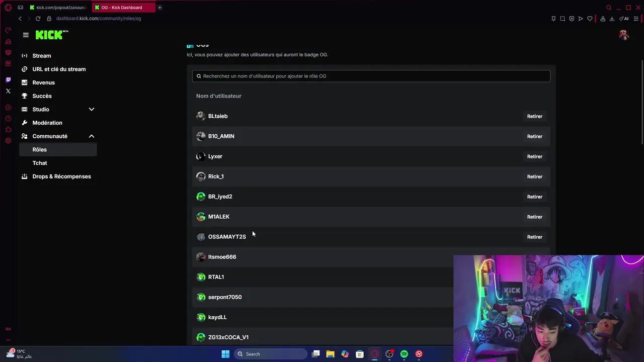Click Retirer for OSSAMAYT2S
This screenshot has height=362, width=644.
tap(534, 237)
